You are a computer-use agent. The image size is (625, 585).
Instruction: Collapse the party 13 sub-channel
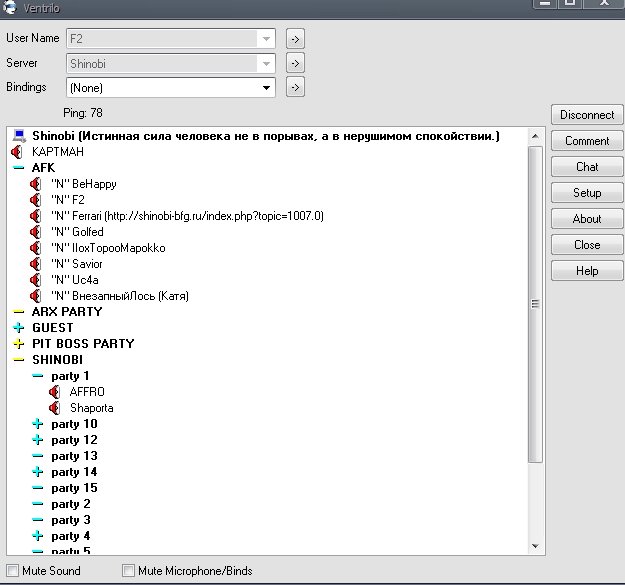(37, 456)
